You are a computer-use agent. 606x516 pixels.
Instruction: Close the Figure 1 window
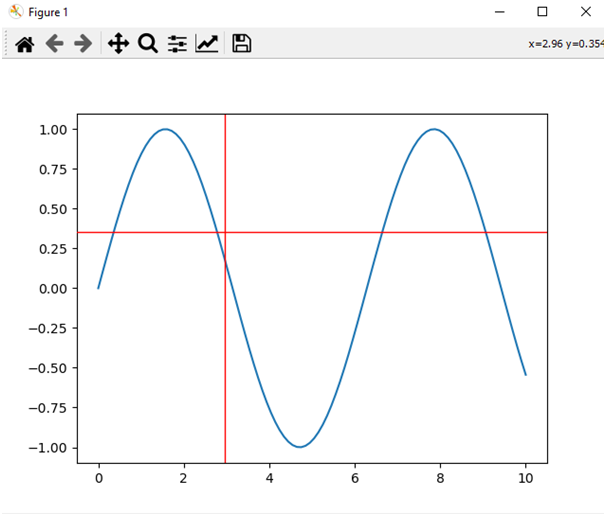click(x=586, y=12)
